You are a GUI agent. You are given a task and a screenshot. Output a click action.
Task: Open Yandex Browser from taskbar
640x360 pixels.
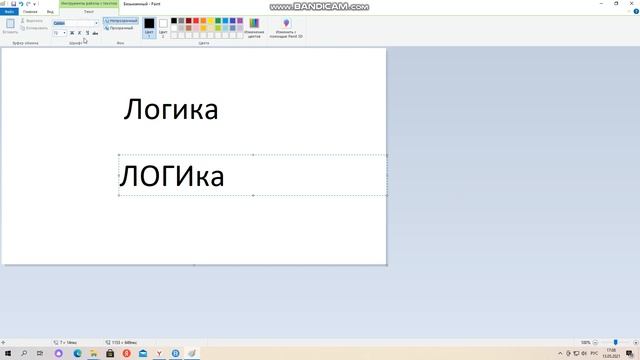coord(159,353)
